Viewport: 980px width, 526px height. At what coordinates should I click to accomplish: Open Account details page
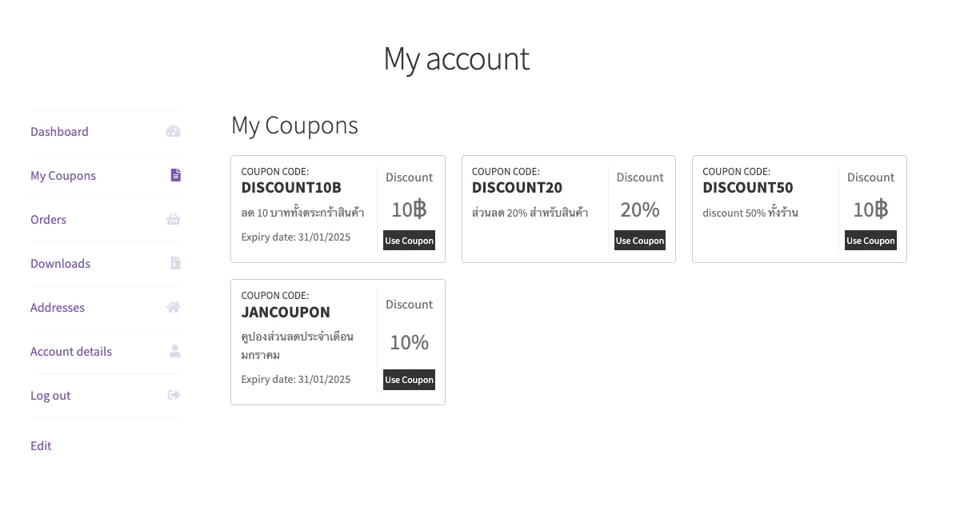point(71,352)
